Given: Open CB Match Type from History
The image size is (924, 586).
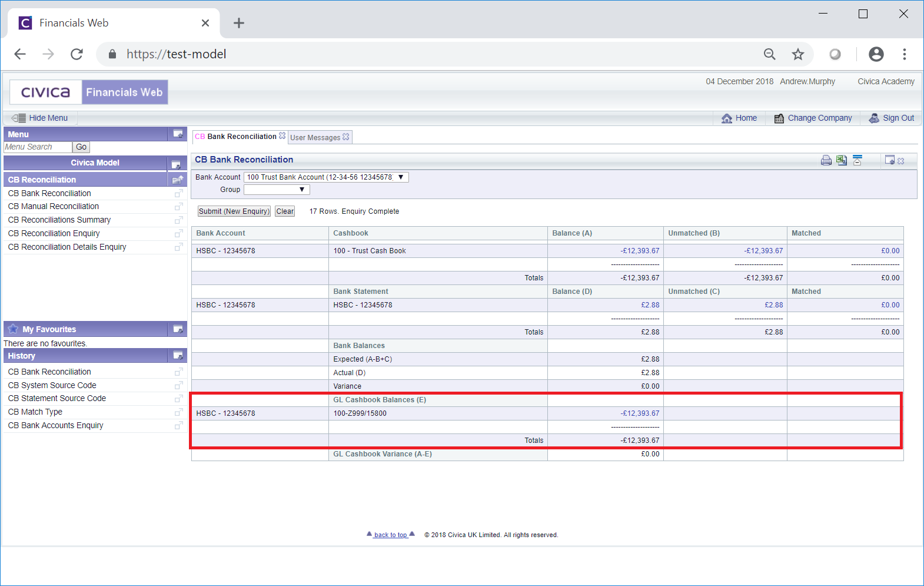Looking at the screenshot, I should coord(35,412).
